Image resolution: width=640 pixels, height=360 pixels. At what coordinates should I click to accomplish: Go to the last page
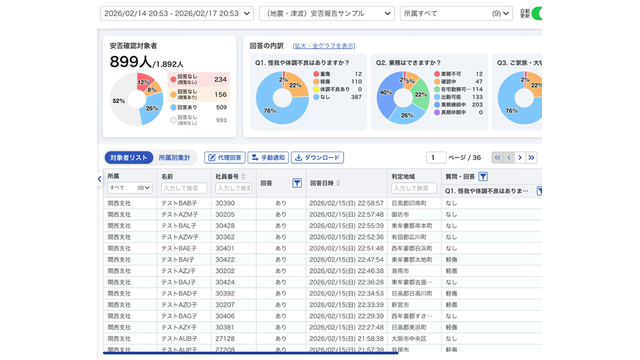coord(531,158)
